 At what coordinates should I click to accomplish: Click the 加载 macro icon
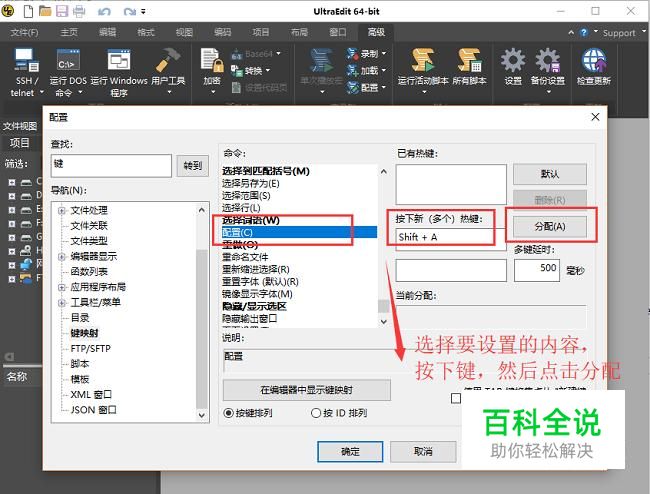[x=352, y=70]
